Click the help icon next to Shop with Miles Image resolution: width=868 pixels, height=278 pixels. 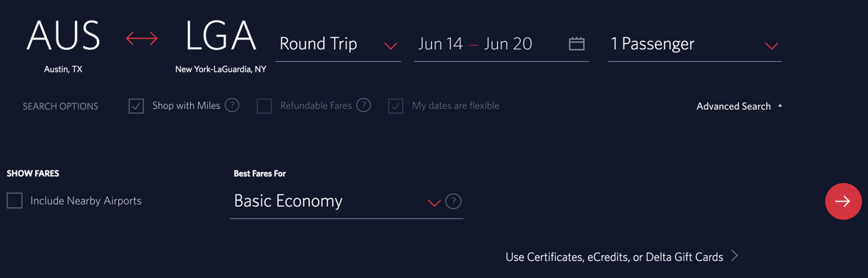233,105
